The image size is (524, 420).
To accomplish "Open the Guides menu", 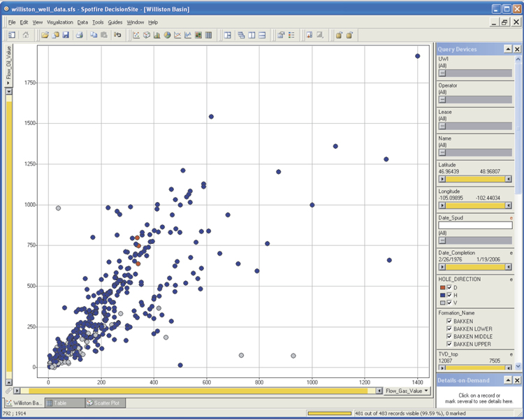I will 115,22.
